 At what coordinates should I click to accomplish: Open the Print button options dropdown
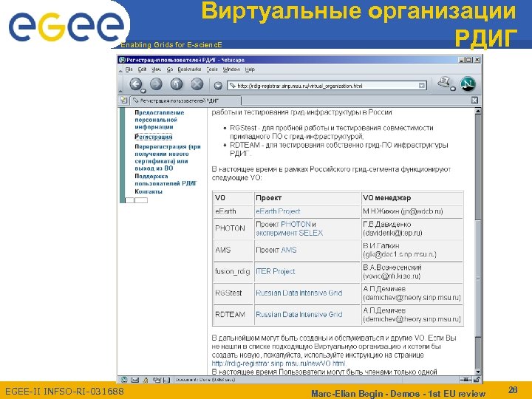pyautogui.click(x=453, y=89)
